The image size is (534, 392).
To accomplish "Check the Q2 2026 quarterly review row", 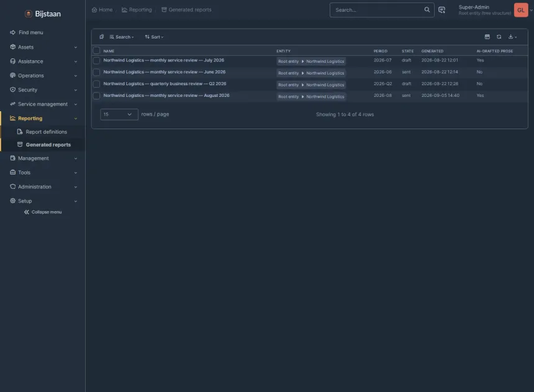I will coord(97,84).
